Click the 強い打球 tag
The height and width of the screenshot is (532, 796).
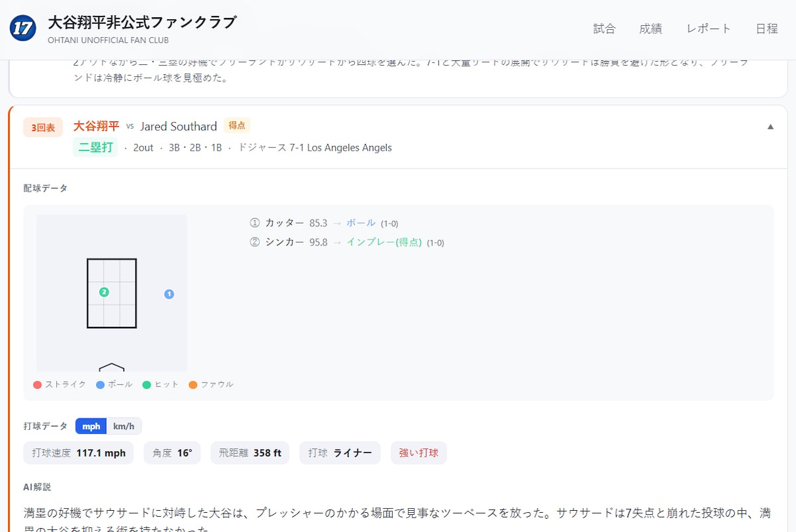coord(419,453)
